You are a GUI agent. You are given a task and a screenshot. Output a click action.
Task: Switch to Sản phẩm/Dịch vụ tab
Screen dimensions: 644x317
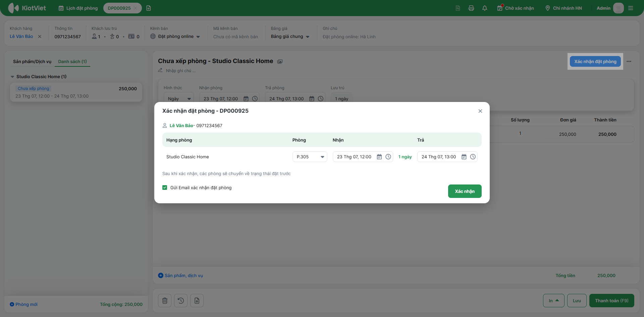coord(32,61)
